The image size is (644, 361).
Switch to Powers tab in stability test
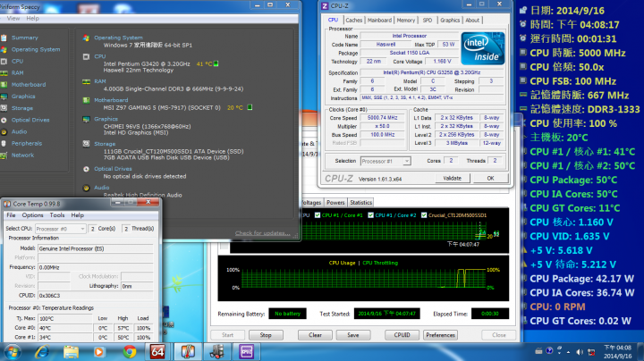pyautogui.click(x=335, y=203)
